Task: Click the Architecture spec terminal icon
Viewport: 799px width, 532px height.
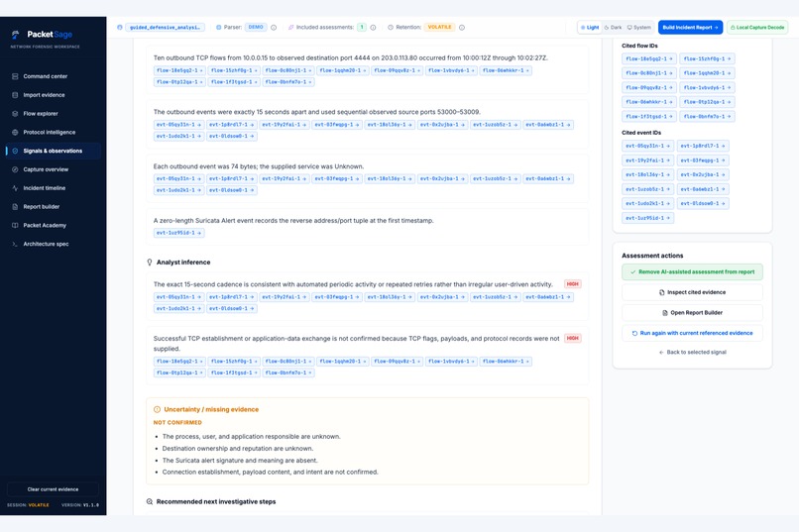Action: tap(15, 245)
